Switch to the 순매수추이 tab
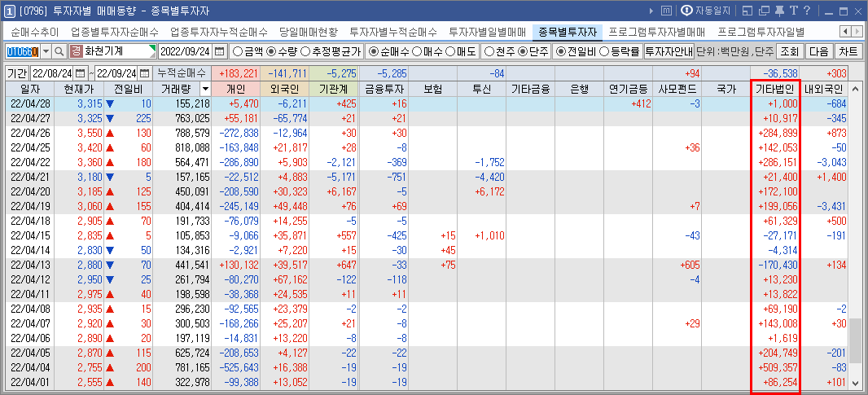The height and width of the screenshot is (395, 868). click(x=35, y=32)
